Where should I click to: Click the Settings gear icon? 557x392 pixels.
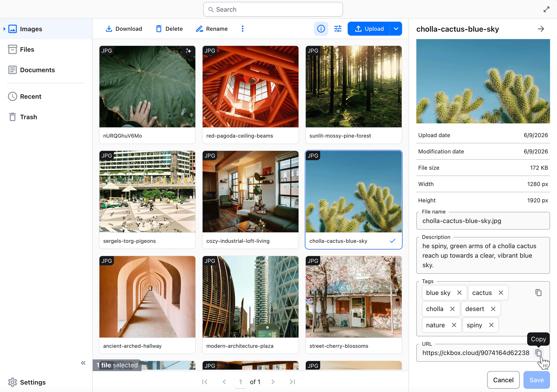pyautogui.click(x=13, y=382)
